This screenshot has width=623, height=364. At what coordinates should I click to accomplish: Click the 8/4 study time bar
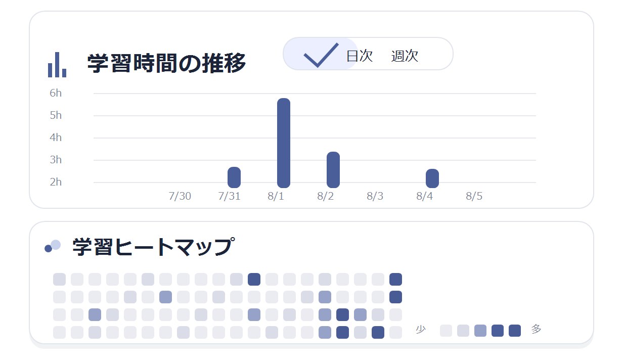tap(432, 178)
